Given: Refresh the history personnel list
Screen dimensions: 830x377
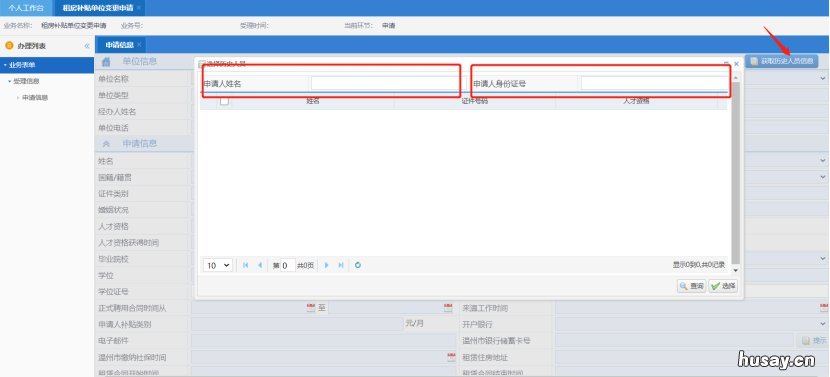Looking at the screenshot, I should coord(358,265).
